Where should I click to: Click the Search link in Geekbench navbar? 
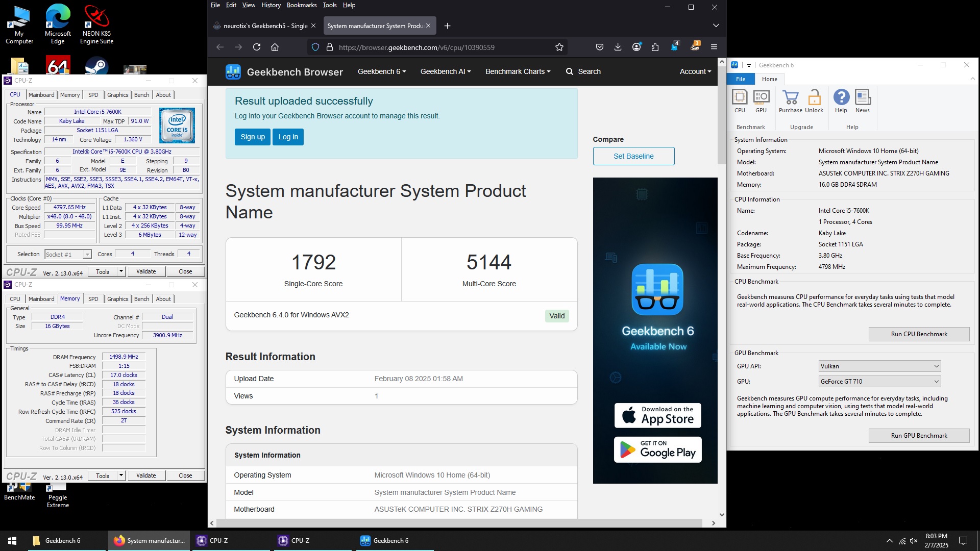(x=583, y=71)
